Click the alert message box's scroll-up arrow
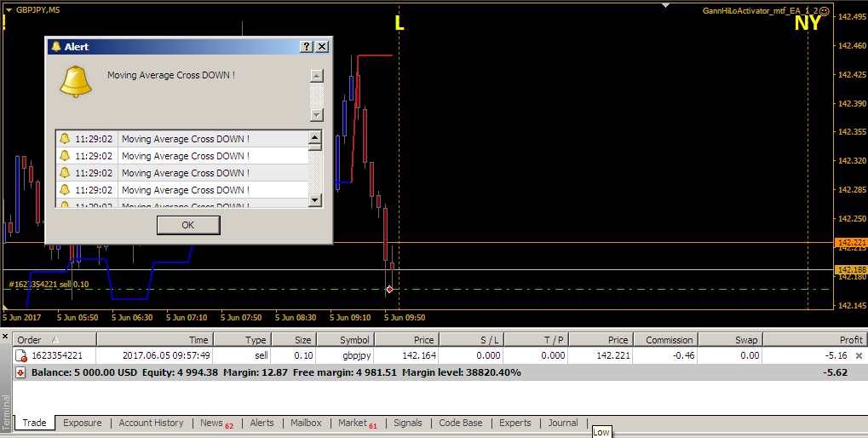 coord(317,76)
